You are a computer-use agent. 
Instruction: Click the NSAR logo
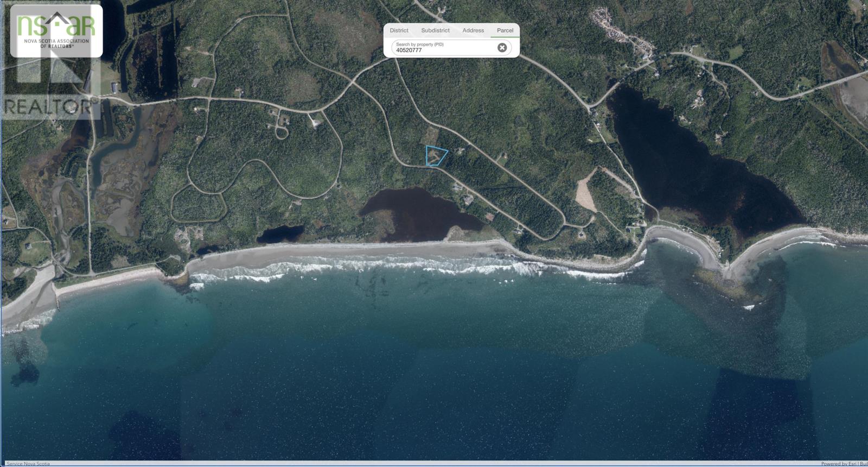coord(56,31)
